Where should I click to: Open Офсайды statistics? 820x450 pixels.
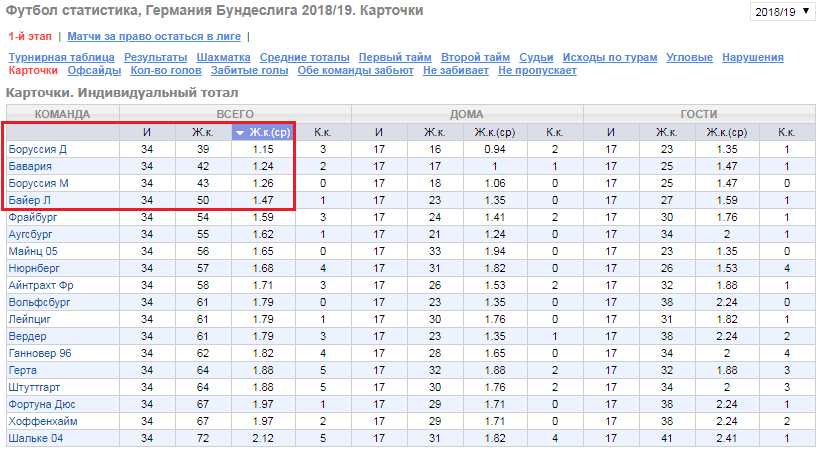tap(94, 71)
